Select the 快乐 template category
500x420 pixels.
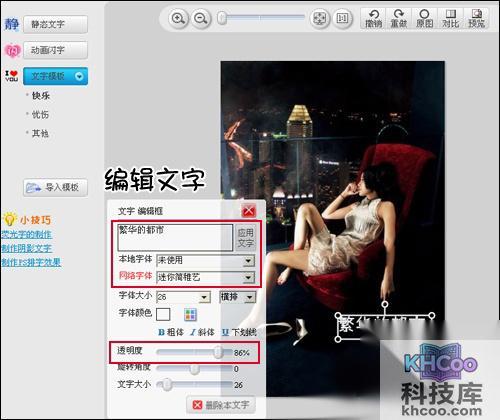point(41,96)
